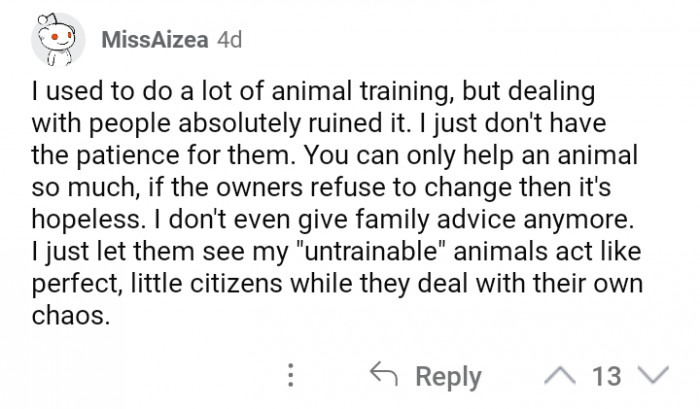This screenshot has width=700, height=409.
Task: Open the three-dot comment options menu
Action: (x=291, y=376)
